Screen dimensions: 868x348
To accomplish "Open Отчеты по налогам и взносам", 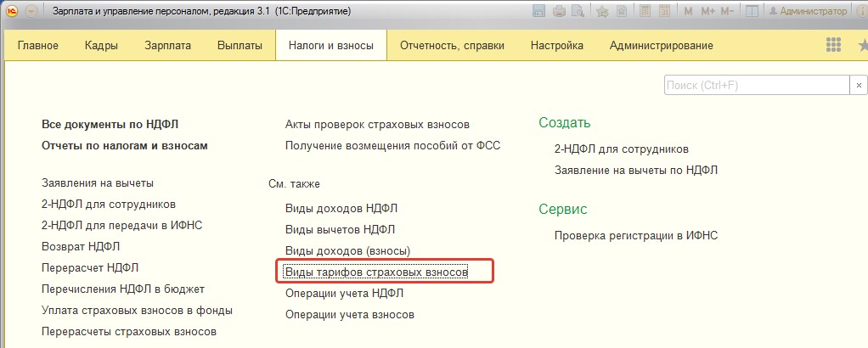I will pos(125,146).
